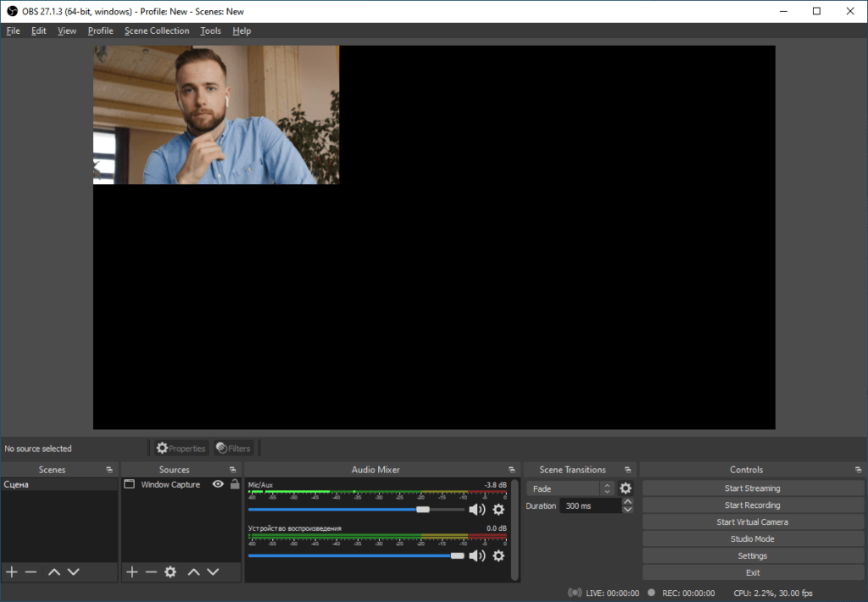Image resolution: width=868 pixels, height=602 pixels.
Task: Click the Start Recording button
Action: click(x=751, y=504)
